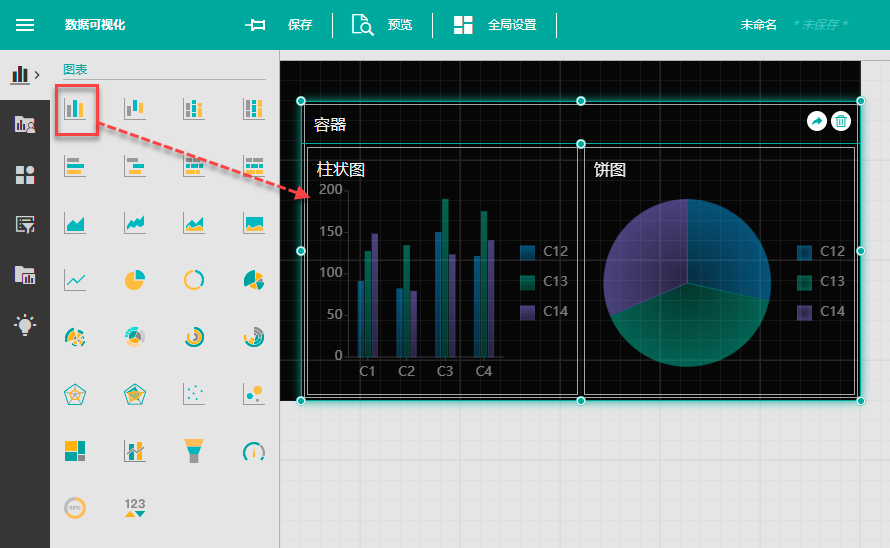Click the 保存 save button

point(280,25)
